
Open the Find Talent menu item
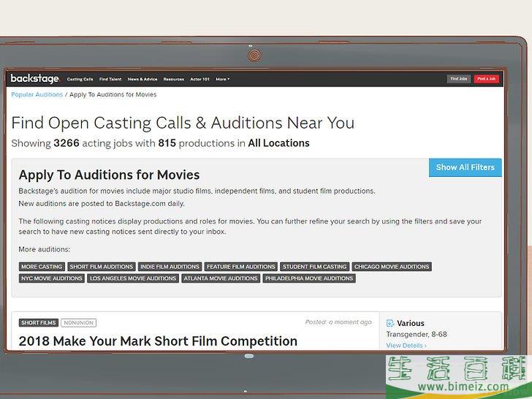[x=110, y=79]
